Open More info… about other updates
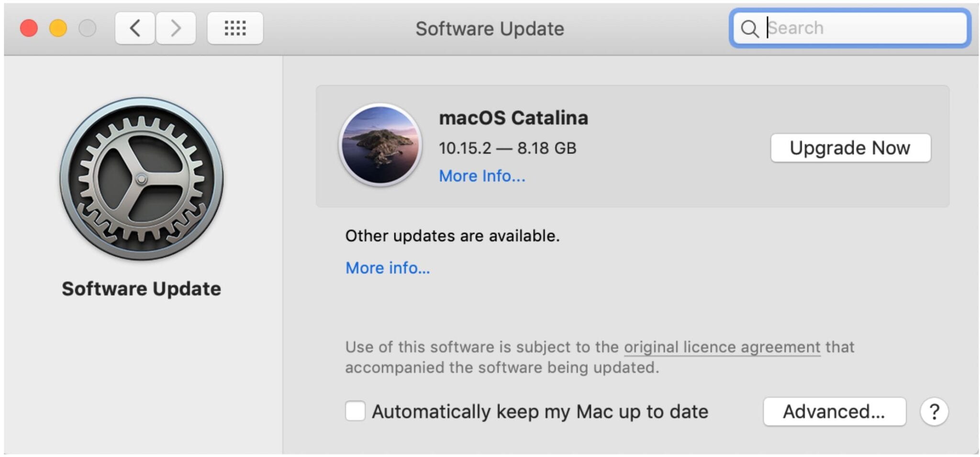The image size is (980, 457). pyautogui.click(x=388, y=268)
